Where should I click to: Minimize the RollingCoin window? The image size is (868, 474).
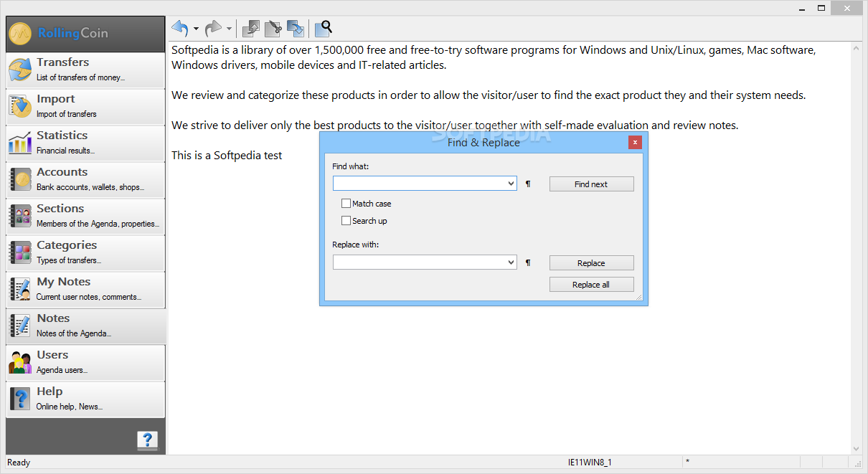coord(802,8)
